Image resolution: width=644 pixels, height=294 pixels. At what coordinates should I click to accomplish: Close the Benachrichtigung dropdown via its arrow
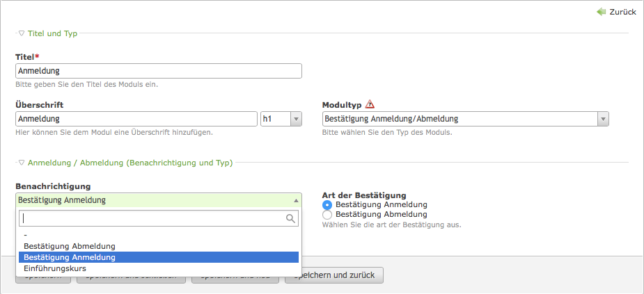pyautogui.click(x=295, y=200)
